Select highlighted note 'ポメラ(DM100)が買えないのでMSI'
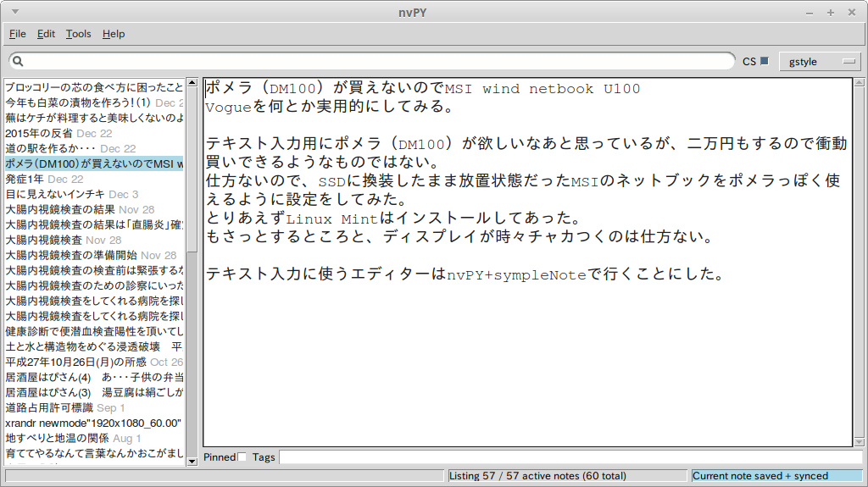The width and height of the screenshot is (868, 487). [94, 163]
